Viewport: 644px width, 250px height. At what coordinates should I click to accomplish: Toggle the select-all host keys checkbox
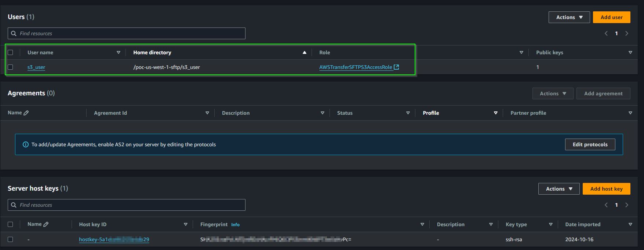click(x=10, y=224)
